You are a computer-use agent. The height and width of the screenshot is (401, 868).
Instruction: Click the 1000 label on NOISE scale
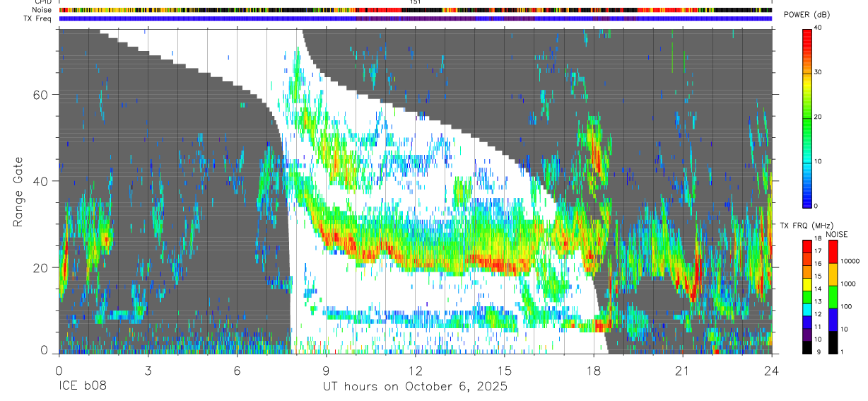[x=848, y=284]
